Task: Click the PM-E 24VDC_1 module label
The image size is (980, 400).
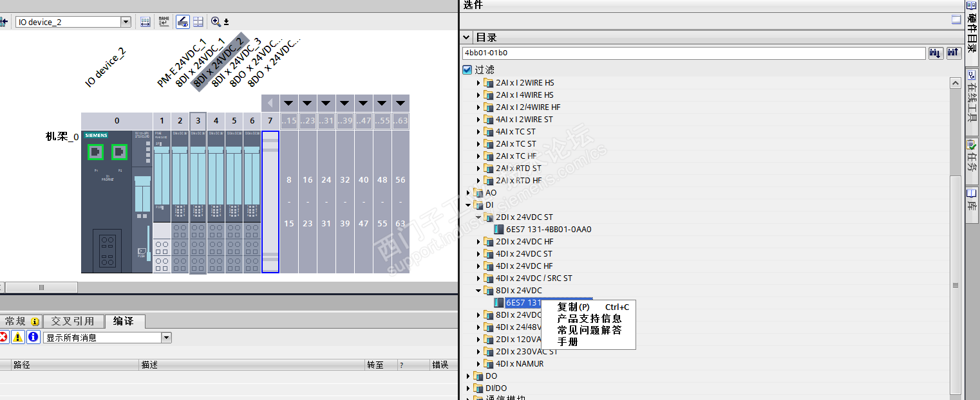Action: [x=182, y=62]
